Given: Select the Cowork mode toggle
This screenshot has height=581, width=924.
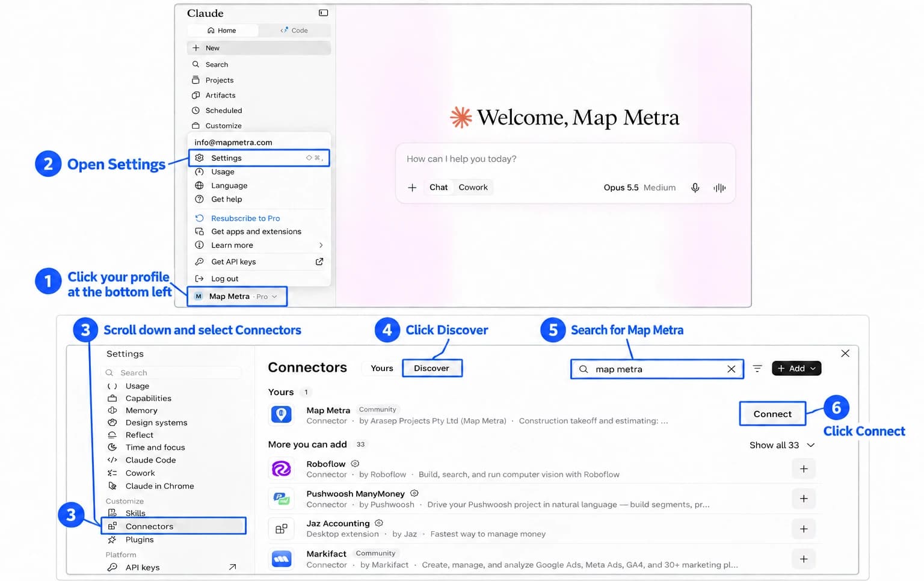Looking at the screenshot, I should coord(473,188).
